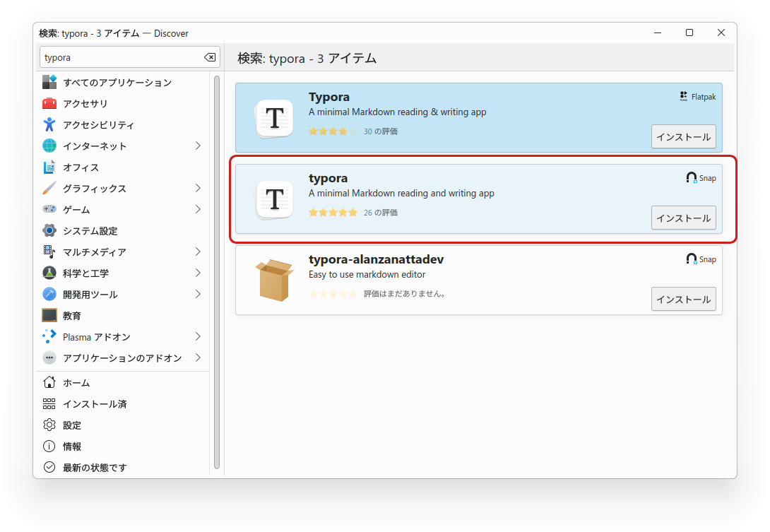Expand the Plasma アドオン category chevron

198,336
